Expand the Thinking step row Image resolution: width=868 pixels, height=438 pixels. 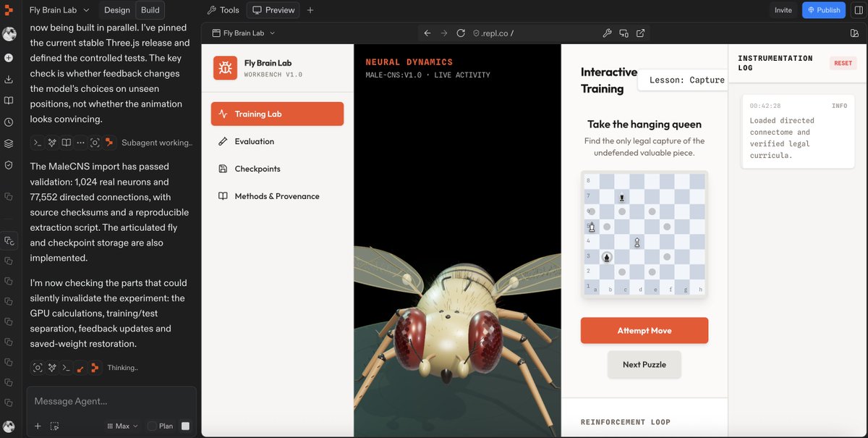[85, 368]
